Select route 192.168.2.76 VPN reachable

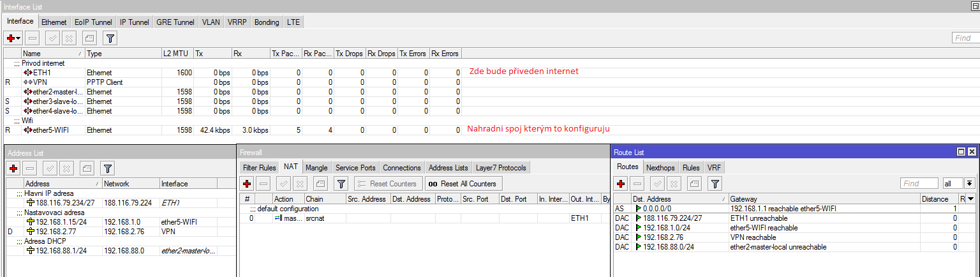point(795,237)
